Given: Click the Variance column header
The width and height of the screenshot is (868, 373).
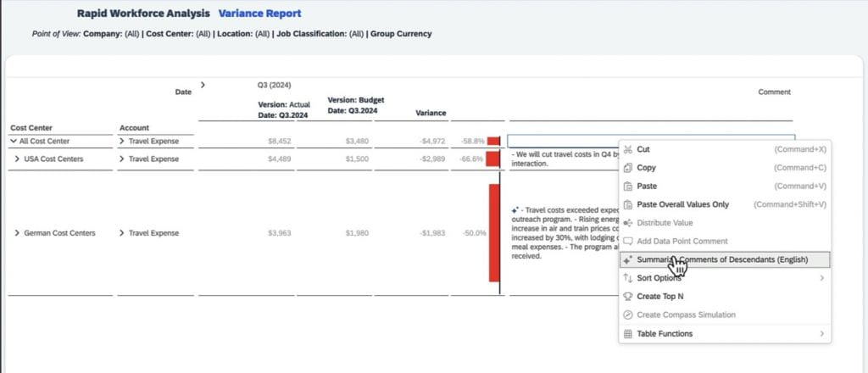Looking at the screenshot, I should point(431,113).
